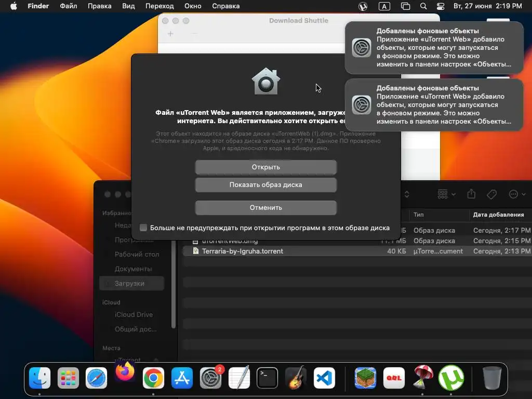
Task: Open Safari in the Dock
Action: 96,378
